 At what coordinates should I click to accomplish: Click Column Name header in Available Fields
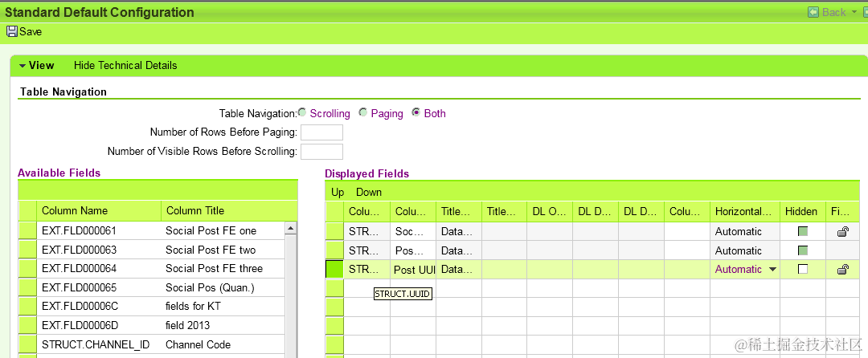pyautogui.click(x=99, y=210)
